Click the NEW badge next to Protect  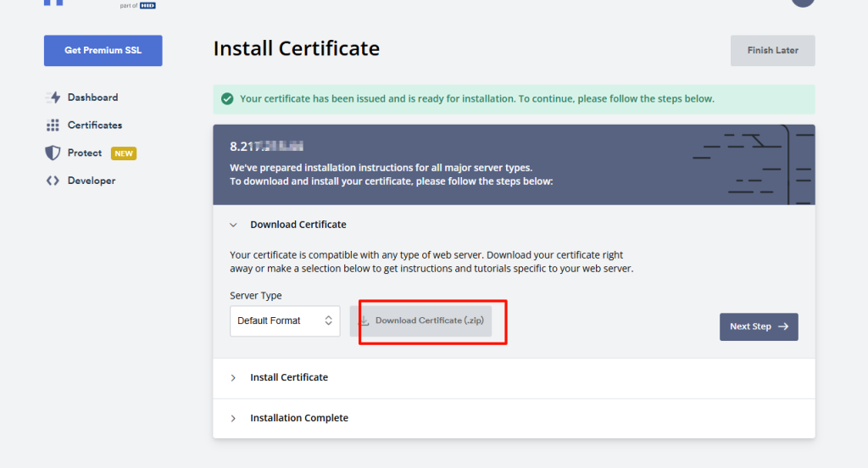pos(123,153)
